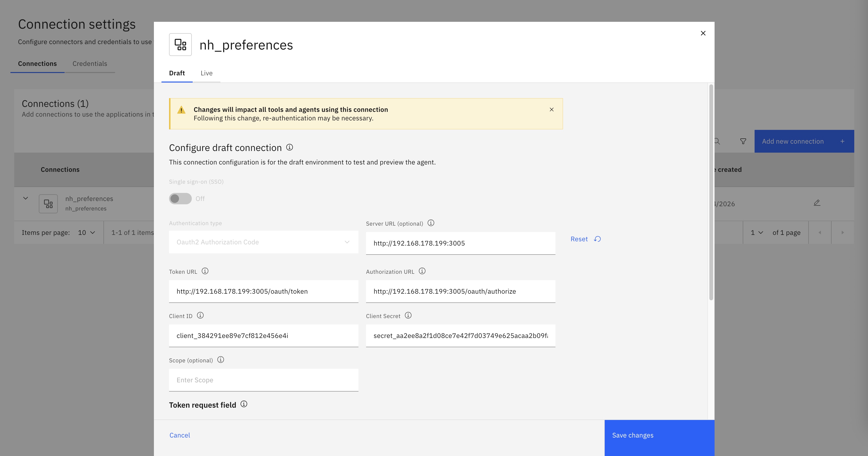Open the Items per page dropdown
The image size is (868, 456).
[87, 233]
